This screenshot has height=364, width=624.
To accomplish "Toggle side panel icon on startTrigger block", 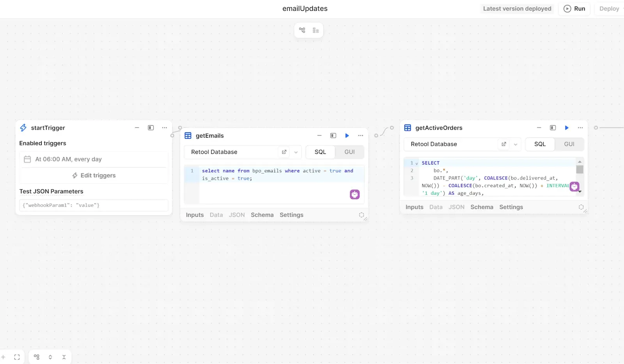I will 151,128.
